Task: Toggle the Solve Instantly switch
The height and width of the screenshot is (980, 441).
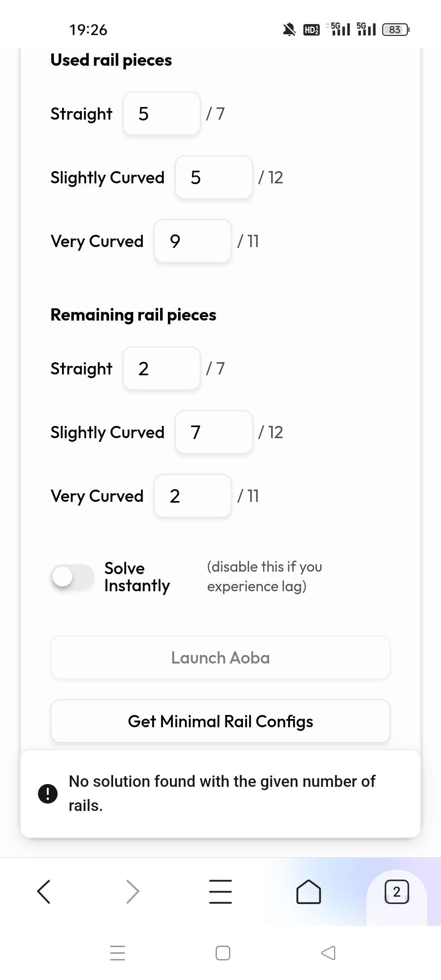Action: click(73, 577)
